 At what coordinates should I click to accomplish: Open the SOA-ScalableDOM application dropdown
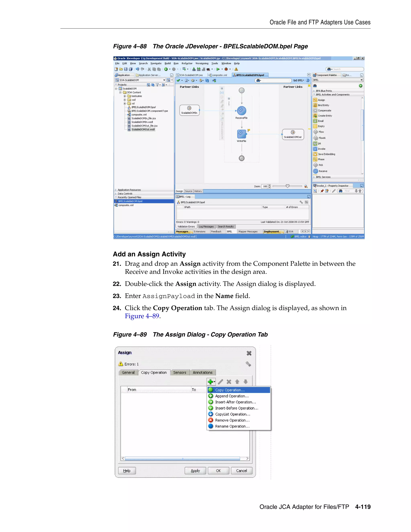pos(164,80)
